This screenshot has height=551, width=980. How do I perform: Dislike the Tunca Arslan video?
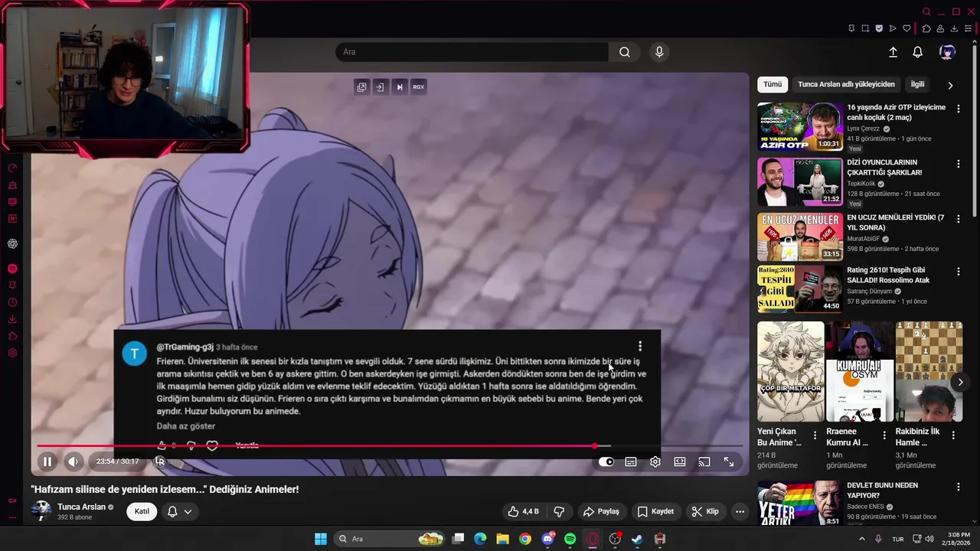[559, 511]
